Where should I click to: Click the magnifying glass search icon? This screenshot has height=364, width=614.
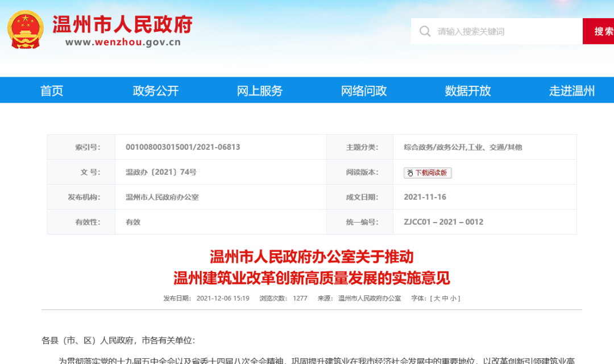tap(425, 31)
